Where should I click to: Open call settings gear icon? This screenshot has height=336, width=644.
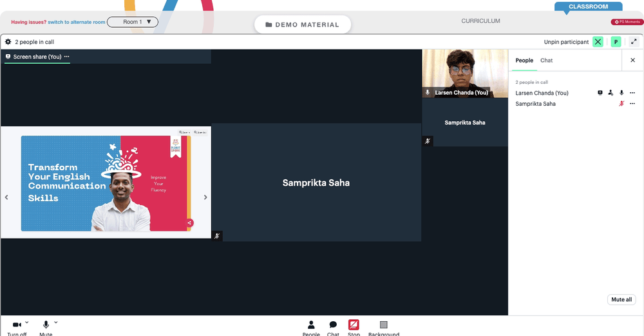[x=8, y=41]
